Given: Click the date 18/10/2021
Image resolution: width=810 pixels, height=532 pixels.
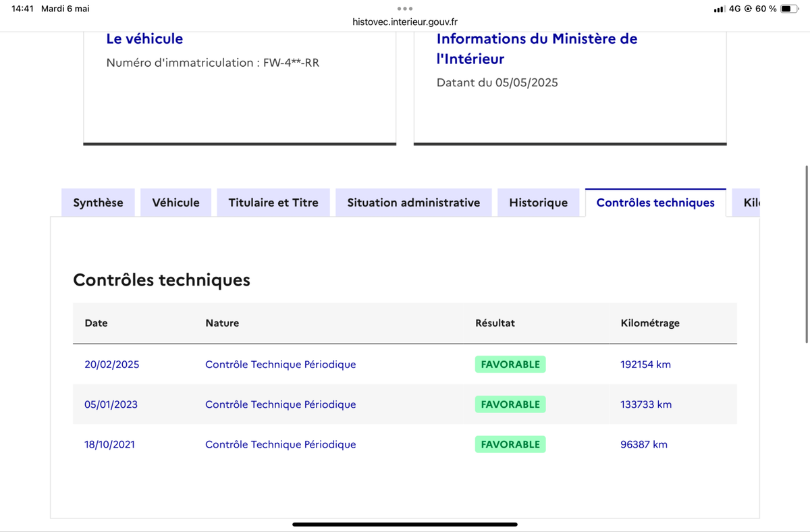Looking at the screenshot, I should coord(109,444).
